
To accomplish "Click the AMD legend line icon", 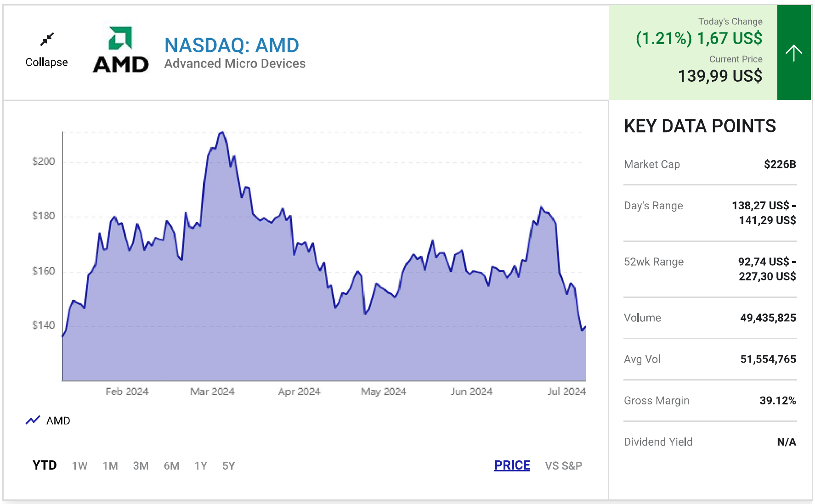I will pos(33,420).
